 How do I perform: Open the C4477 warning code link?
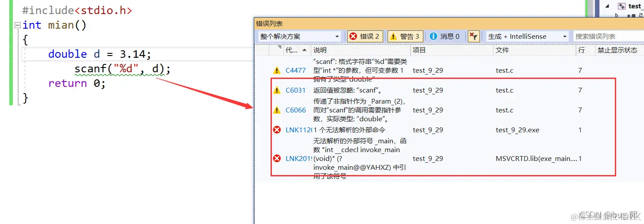(x=296, y=71)
